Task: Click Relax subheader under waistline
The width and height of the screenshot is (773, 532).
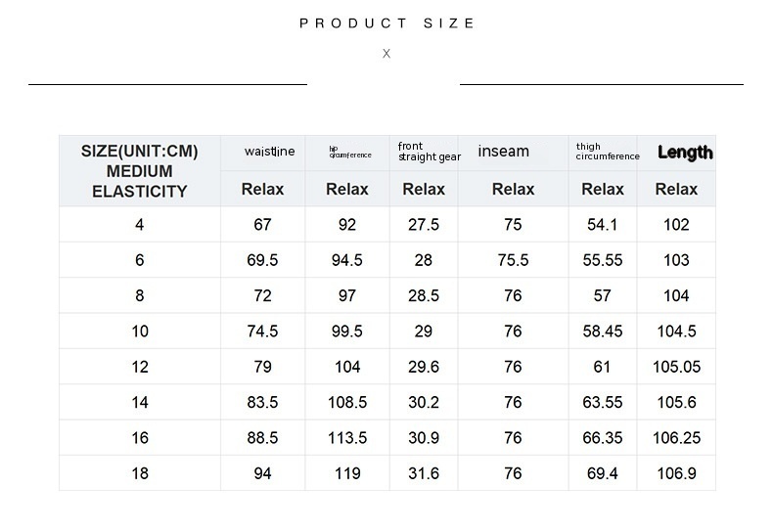Action: pos(262,189)
